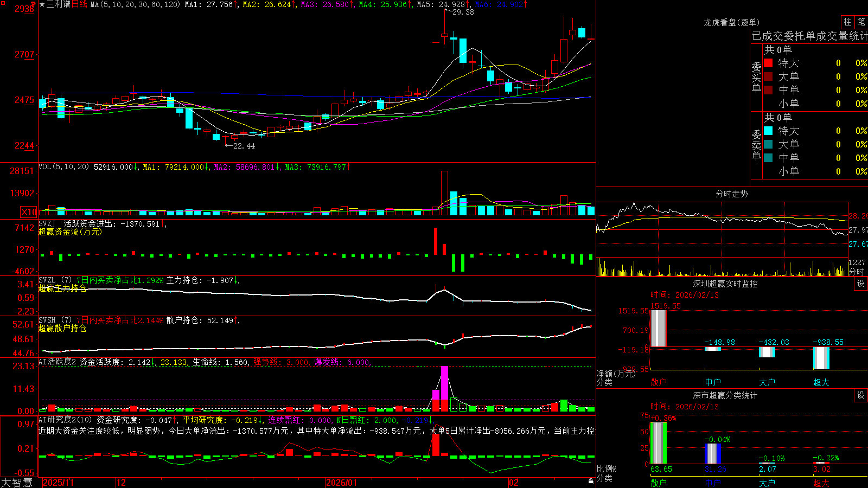Click the 委卖单 section label
This screenshot has height=488, width=868.
[756, 145]
